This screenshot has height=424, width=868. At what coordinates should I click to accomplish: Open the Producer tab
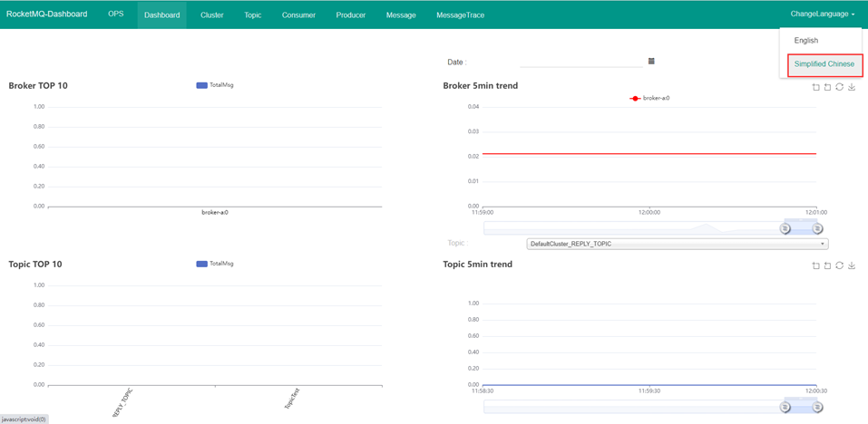[x=350, y=14]
